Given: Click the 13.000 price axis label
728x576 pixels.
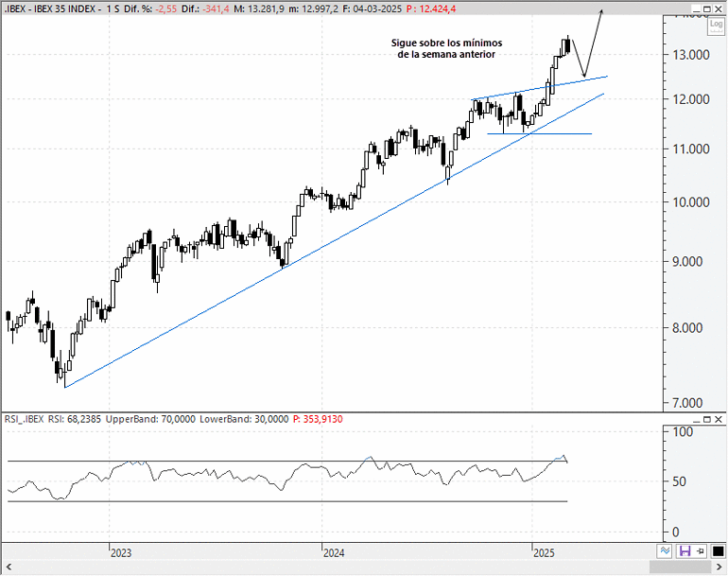Looking at the screenshot, I should [x=691, y=55].
